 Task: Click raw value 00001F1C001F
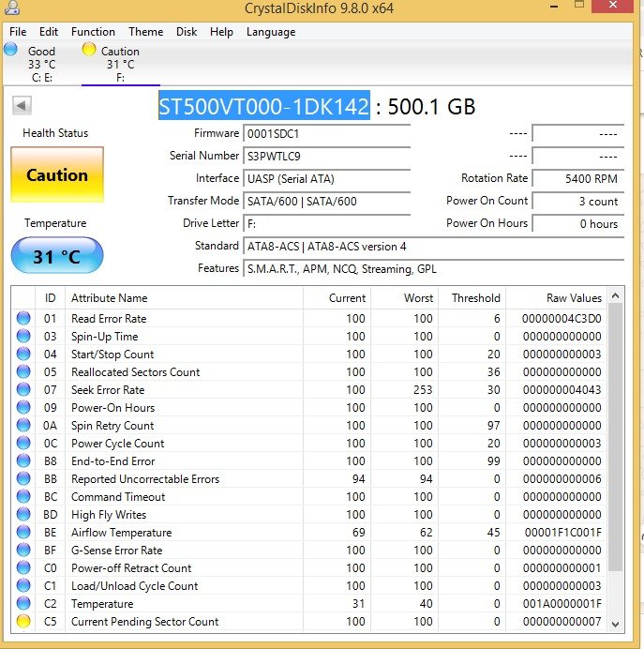point(563,533)
